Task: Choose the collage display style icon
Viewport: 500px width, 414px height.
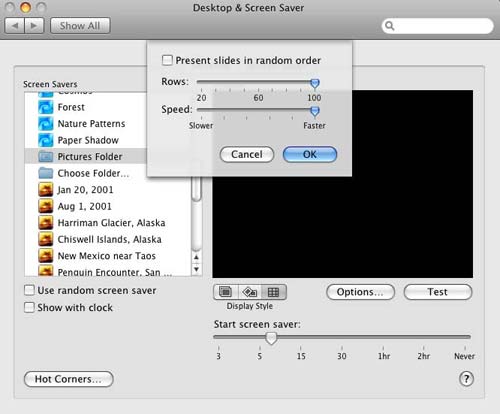Action: pos(250,292)
